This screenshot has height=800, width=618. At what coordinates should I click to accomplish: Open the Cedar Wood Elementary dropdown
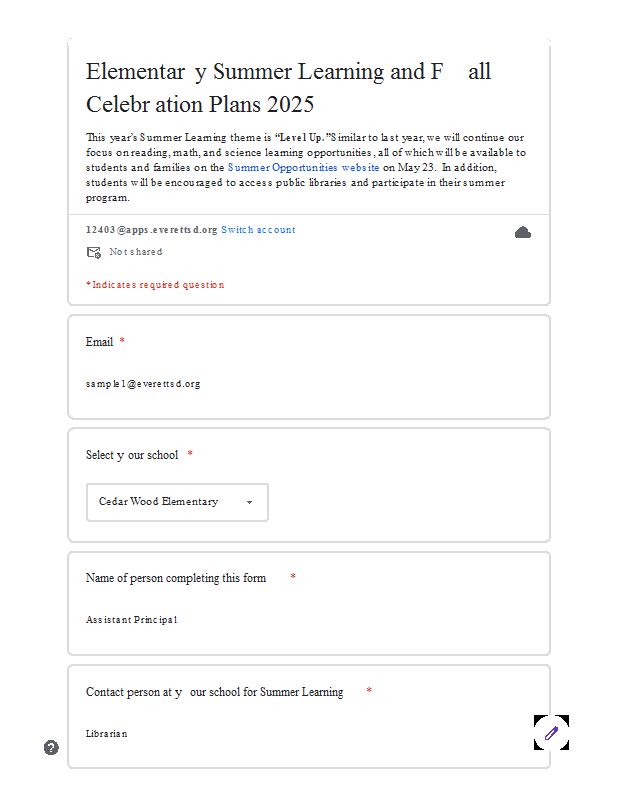pyautogui.click(x=177, y=502)
